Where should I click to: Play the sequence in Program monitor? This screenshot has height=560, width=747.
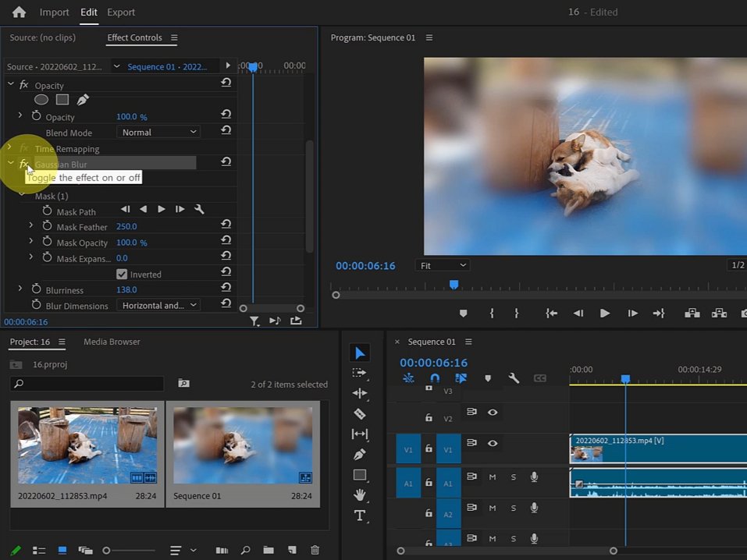pyautogui.click(x=605, y=313)
